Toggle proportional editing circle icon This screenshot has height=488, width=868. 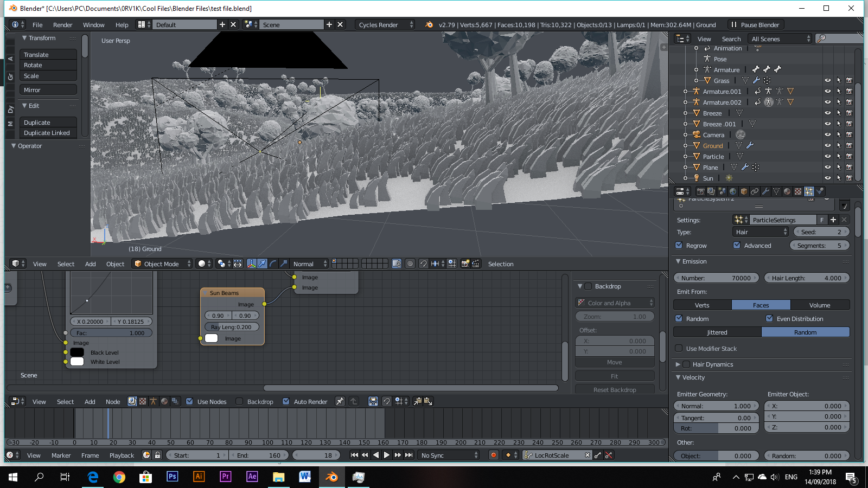coord(410,264)
